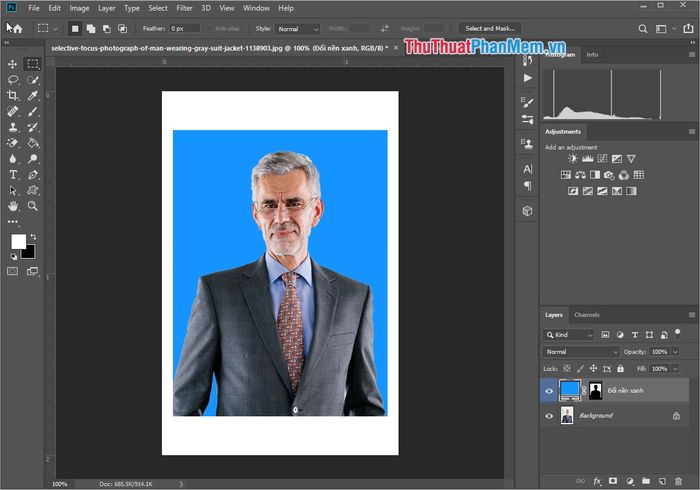700x490 pixels.
Task: Click the black background color swatch
Action: (29, 253)
